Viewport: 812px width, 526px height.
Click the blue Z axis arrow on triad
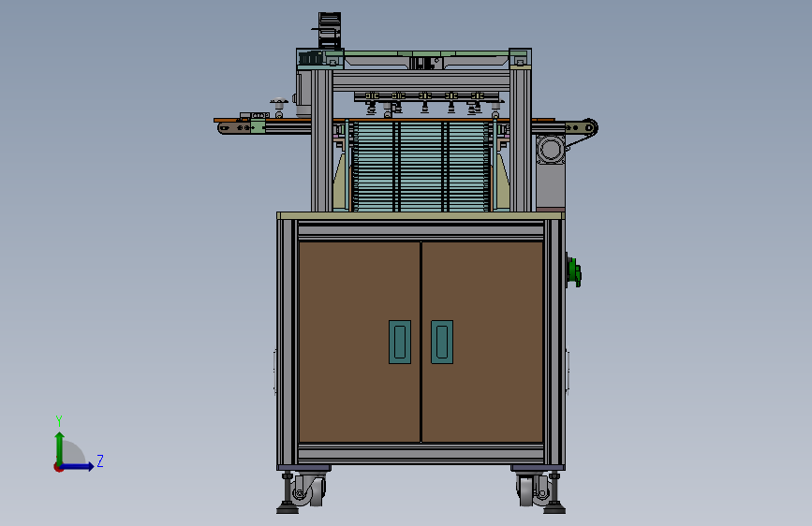tap(78, 466)
